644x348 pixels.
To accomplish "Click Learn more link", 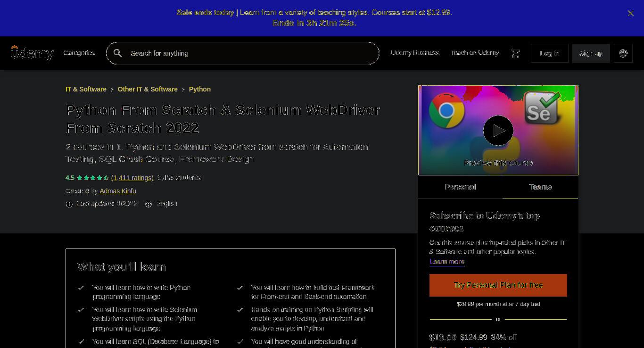I will tap(447, 261).
